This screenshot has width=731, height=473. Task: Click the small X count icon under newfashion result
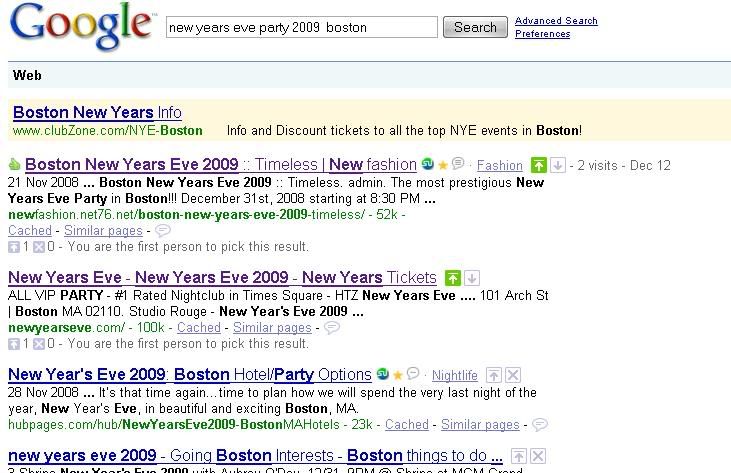pyautogui.click(x=39, y=247)
